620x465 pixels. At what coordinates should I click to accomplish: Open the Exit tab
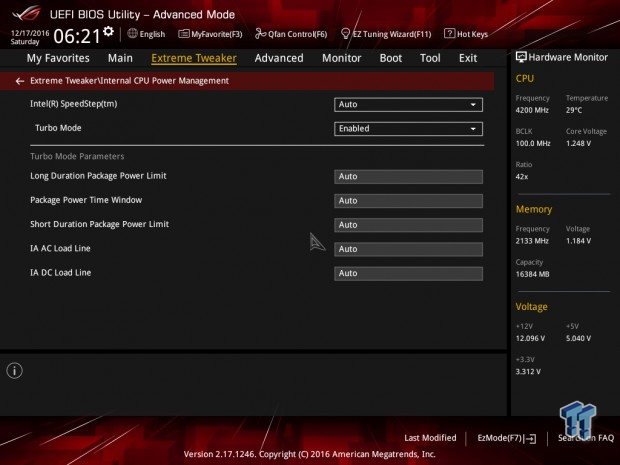[468, 58]
